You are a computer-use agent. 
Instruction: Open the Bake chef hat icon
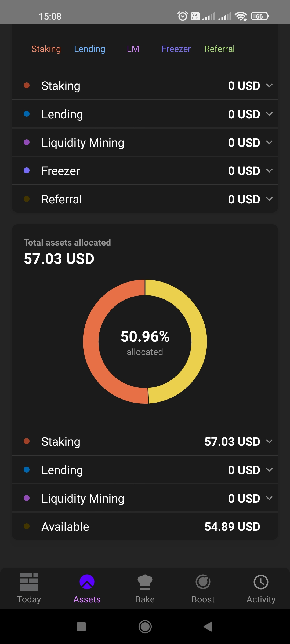[145, 582]
